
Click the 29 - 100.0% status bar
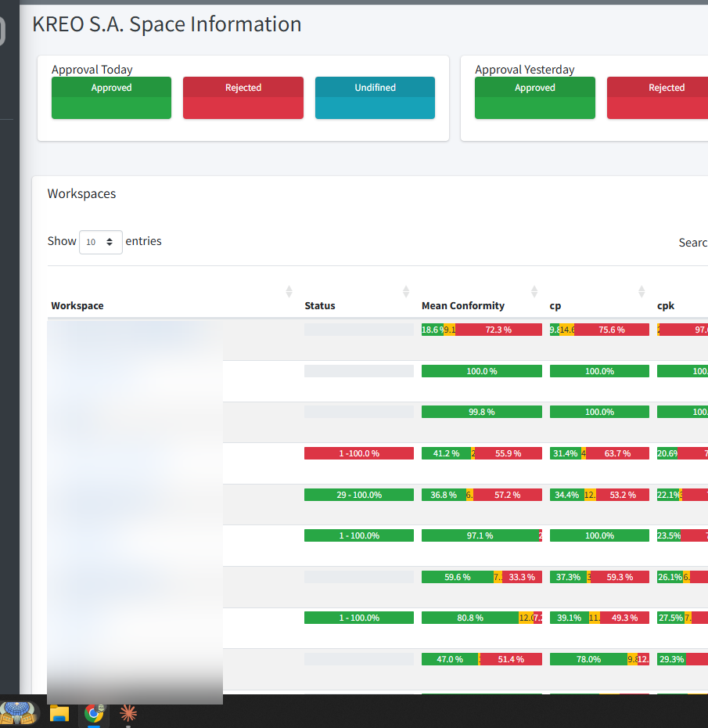(359, 495)
